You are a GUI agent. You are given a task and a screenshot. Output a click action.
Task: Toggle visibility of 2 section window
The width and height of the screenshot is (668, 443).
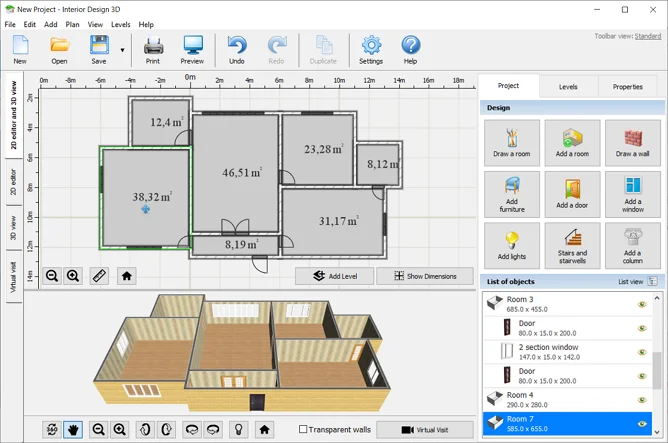(642, 352)
